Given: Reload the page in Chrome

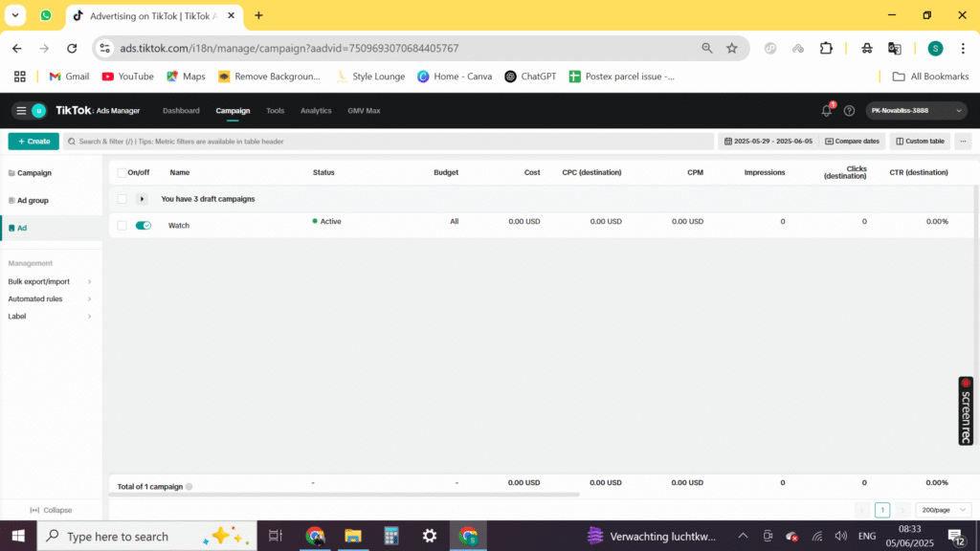Looking at the screenshot, I should tap(72, 48).
